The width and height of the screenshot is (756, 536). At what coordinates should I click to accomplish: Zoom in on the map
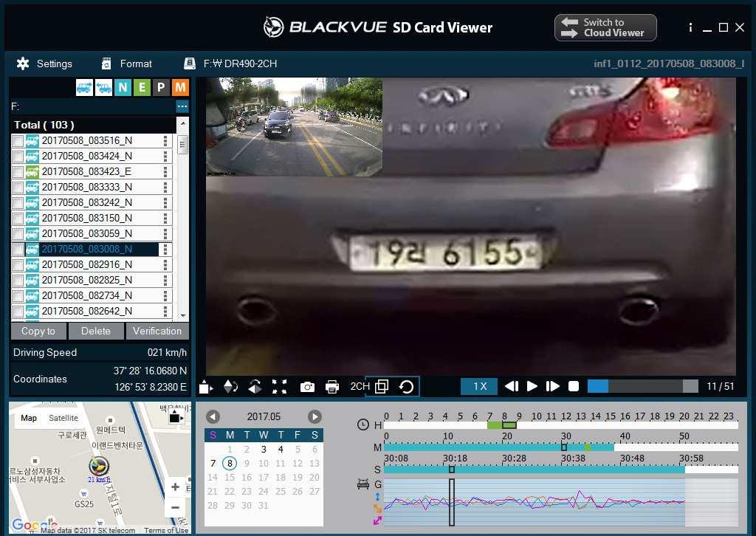coord(176,487)
